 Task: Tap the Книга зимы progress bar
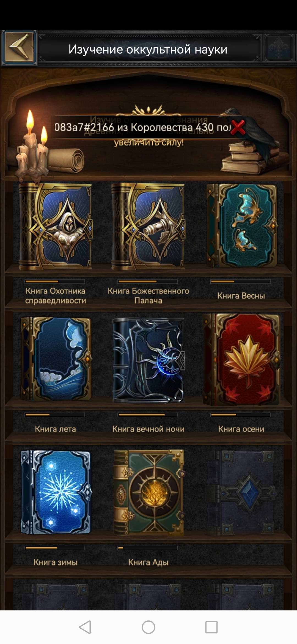pos(55,548)
